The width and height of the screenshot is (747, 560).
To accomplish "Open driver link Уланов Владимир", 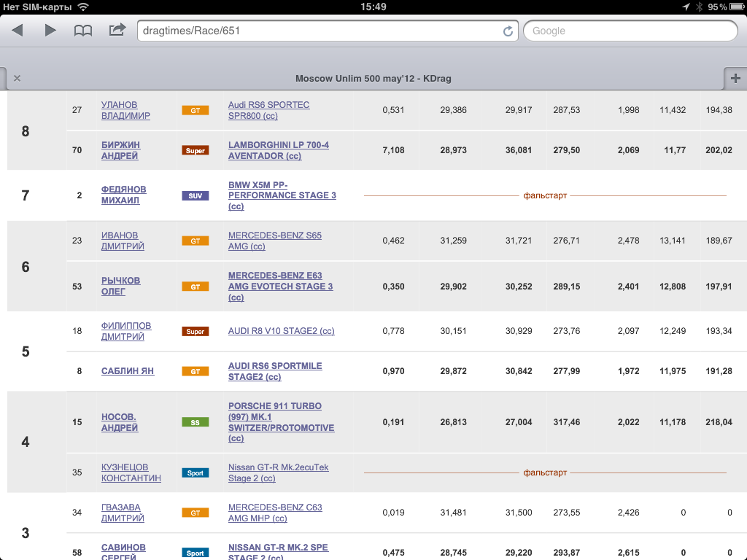I will (x=125, y=110).
